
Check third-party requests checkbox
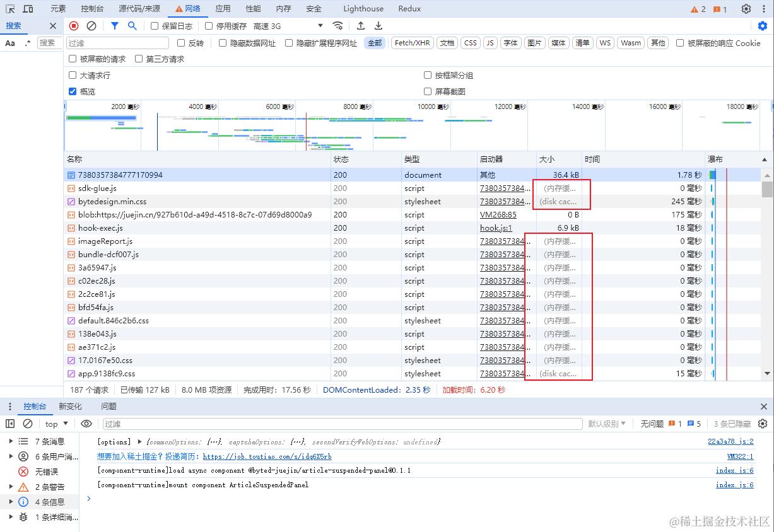coord(139,59)
